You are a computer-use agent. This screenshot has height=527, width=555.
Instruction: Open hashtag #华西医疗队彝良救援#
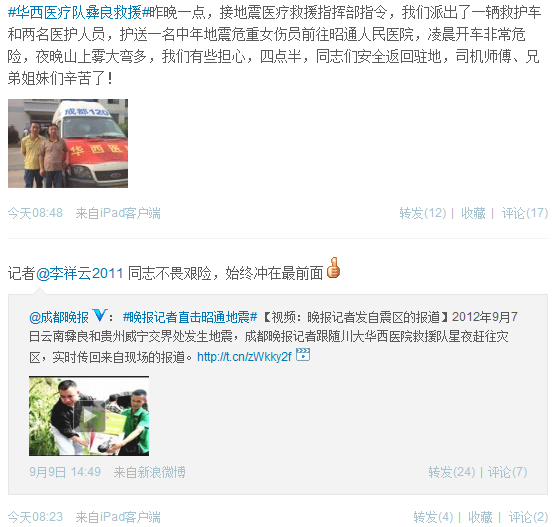[79, 13]
